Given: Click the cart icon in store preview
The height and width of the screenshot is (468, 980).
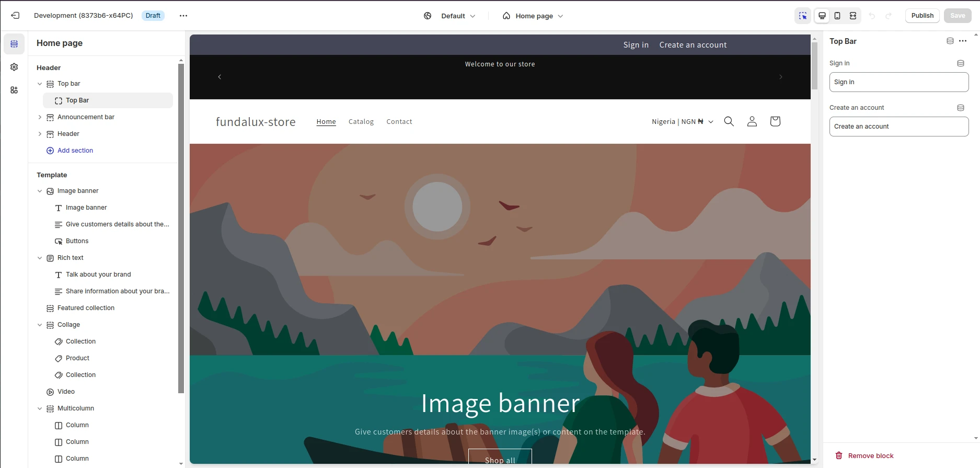Looking at the screenshot, I should (775, 121).
